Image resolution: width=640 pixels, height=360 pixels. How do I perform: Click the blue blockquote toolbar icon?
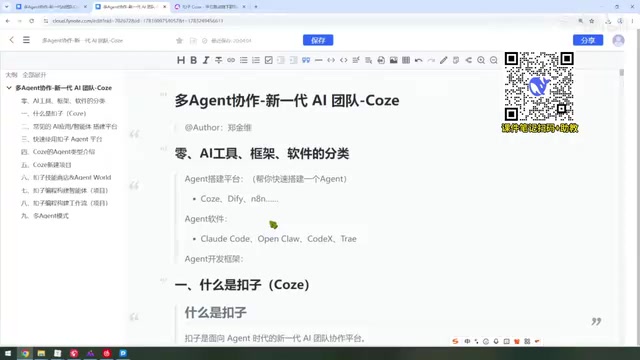pyautogui.click(x=306, y=60)
